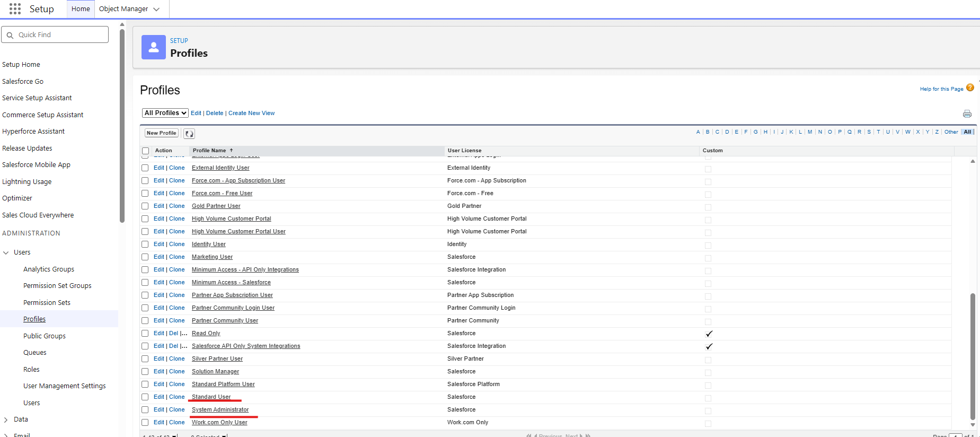Open the System Administrator profile
Screen dimensions: 980x437
(x=220, y=410)
